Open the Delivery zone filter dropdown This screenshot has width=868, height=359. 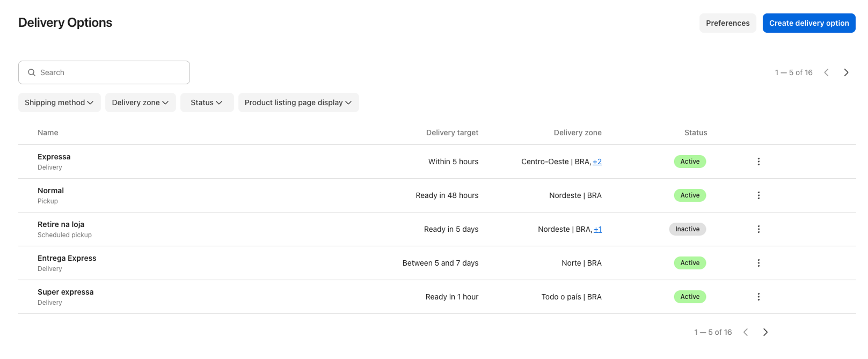click(x=140, y=102)
